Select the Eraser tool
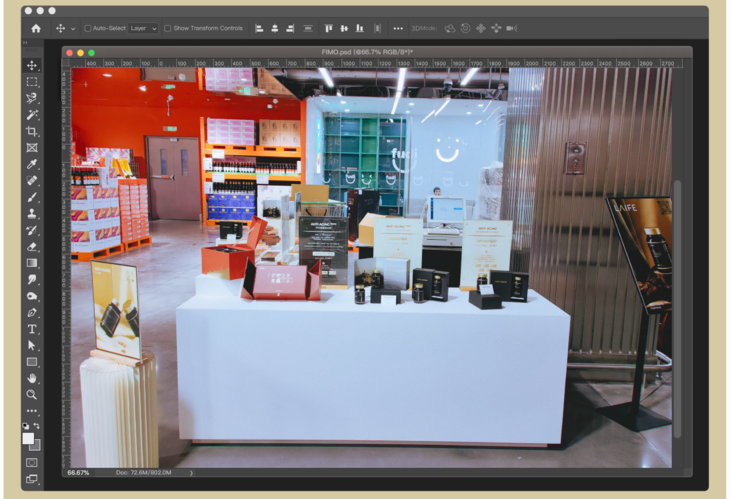Screen dimensions: 730x499 tap(32, 246)
